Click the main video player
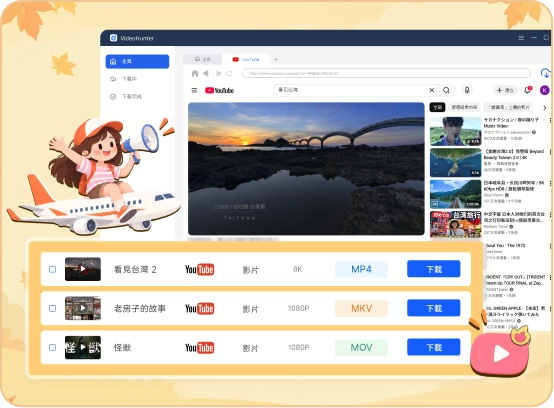Viewport: 554px width, 408px height. (306, 168)
